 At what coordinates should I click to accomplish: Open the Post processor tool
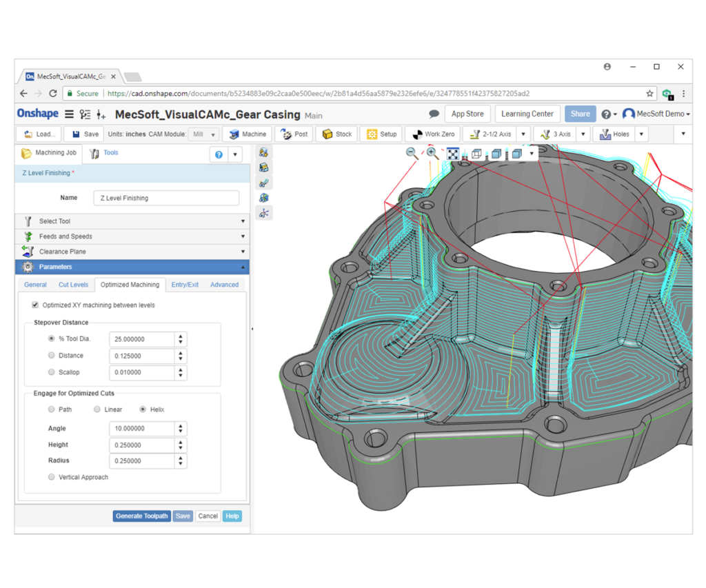coord(294,134)
